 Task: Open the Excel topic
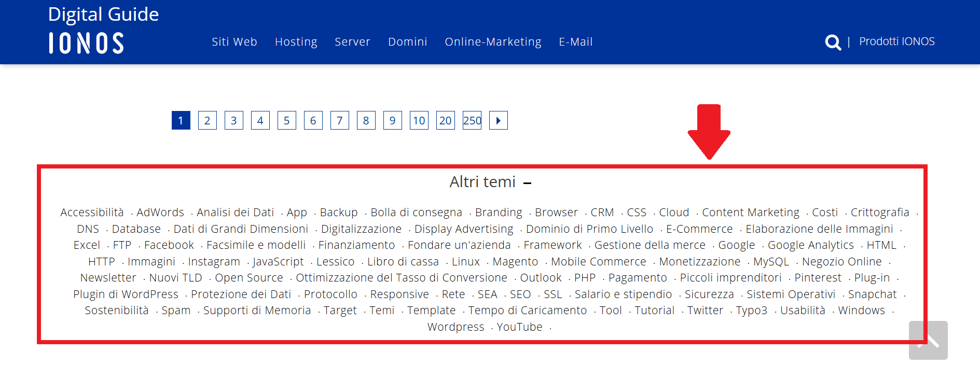coord(87,245)
